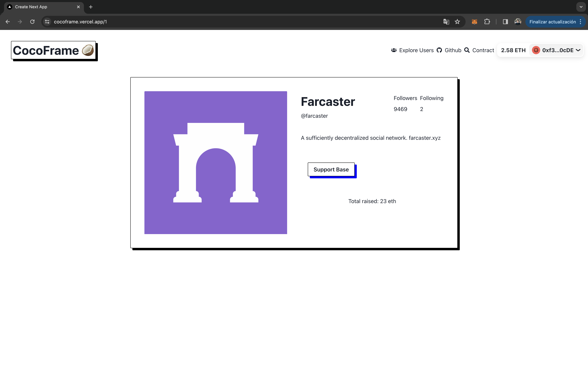The height and width of the screenshot is (368, 588).
Task: Click the Contract magnifier icon
Action: point(467,50)
